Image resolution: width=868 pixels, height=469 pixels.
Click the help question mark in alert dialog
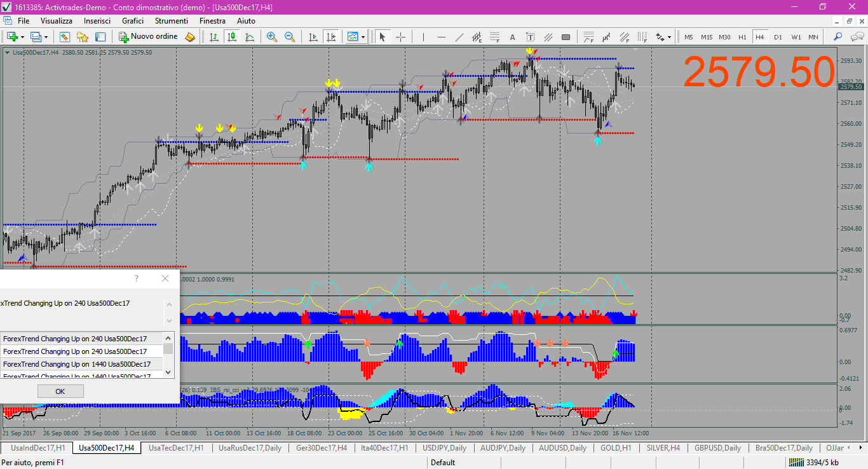point(137,278)
